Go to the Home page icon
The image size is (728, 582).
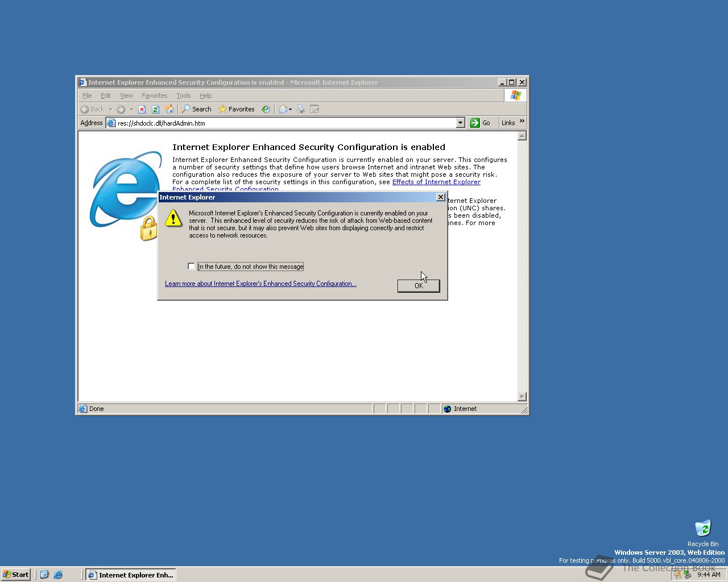pyautogui.click(x=169, y=109)
